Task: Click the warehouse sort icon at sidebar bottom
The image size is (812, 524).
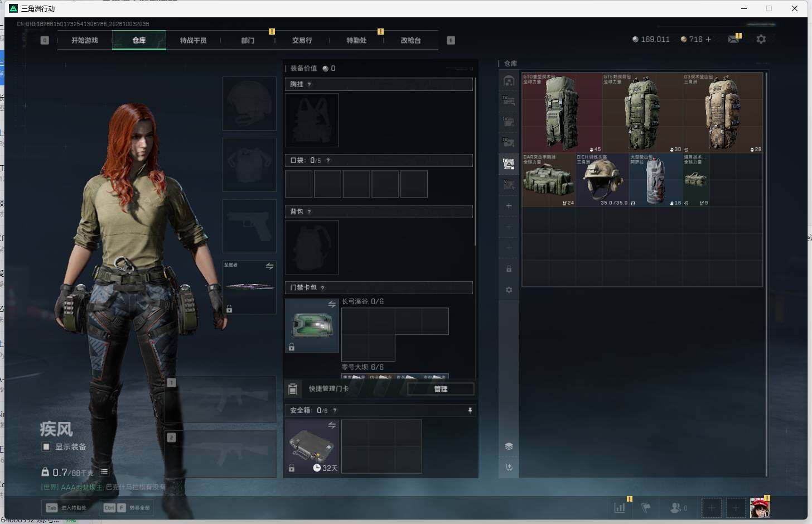Action: [509, 468]
